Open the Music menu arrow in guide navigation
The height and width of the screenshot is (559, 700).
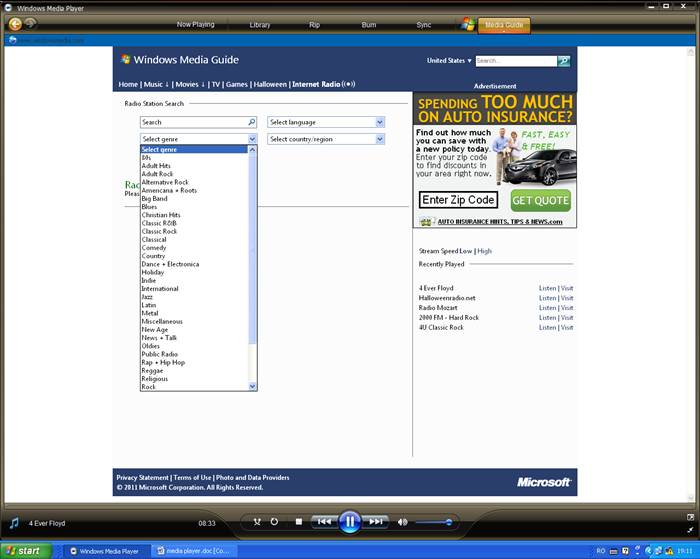coord(167,84)
